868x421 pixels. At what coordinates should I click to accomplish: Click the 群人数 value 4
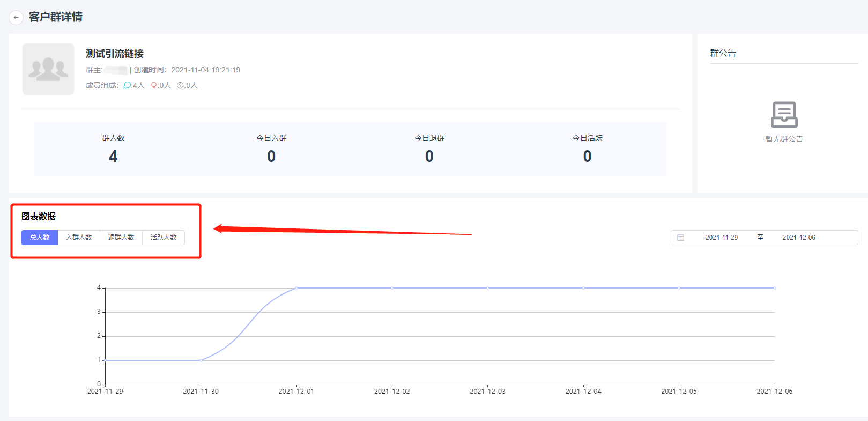(x=113, y=156)
